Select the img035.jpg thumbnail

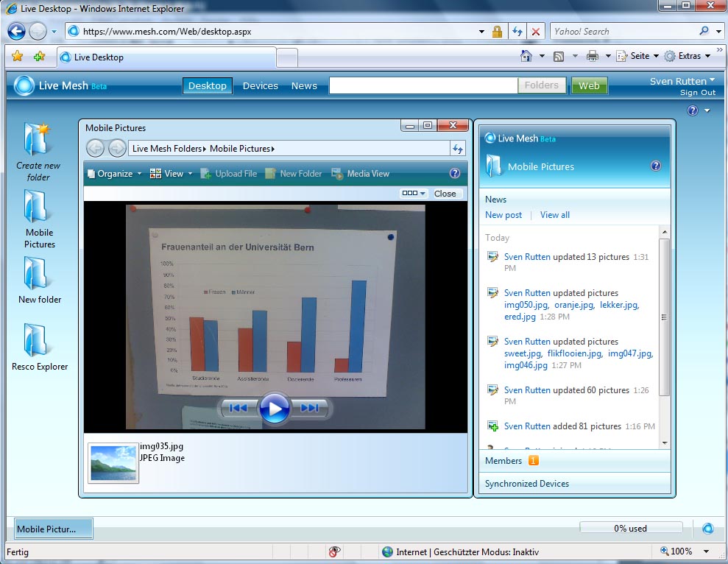click(113, 462)
